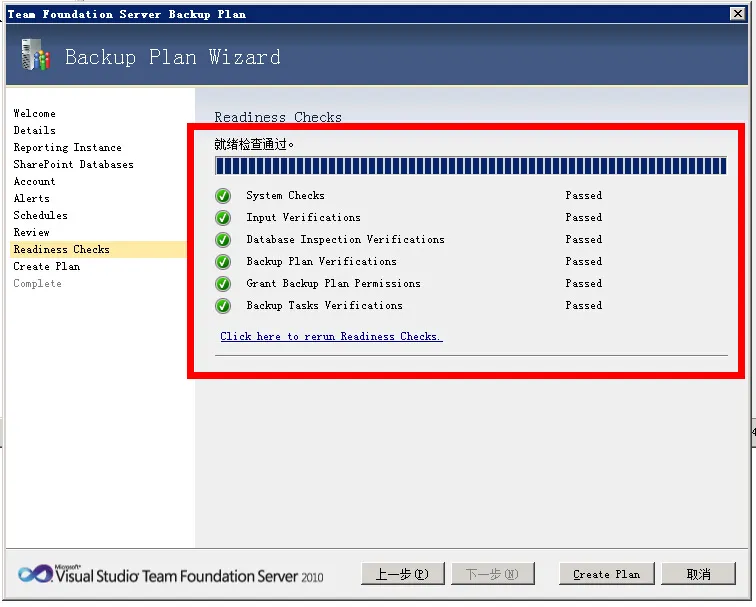This screenshot has width=756, height=607.
Task: Go to the Details step
Action: (x=35, y=131)
